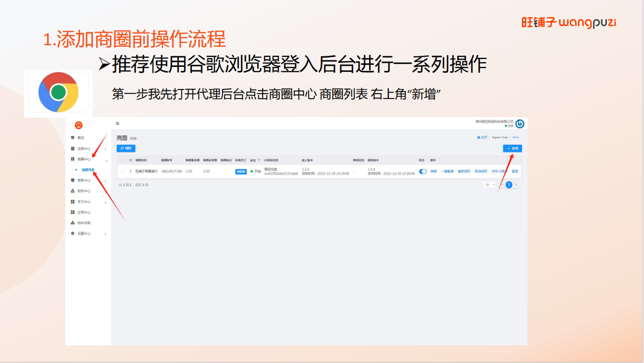Click the Park breadcrumb
This screenshot has width=644, height=363.
516,137
